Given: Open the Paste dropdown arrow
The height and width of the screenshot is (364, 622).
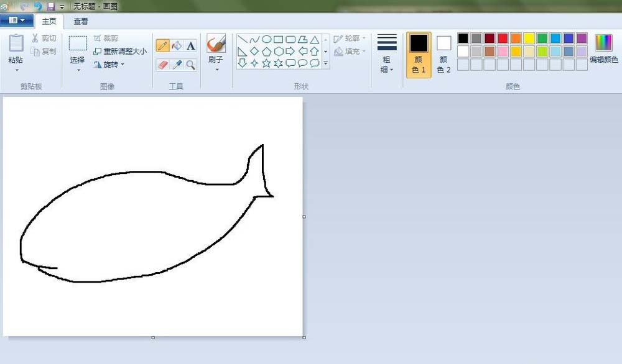Looking at the screenshot, I should pos(17,71).
